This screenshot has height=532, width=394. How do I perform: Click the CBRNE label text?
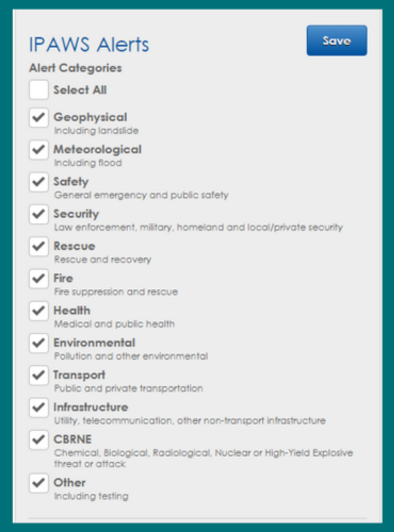(72, 439)
